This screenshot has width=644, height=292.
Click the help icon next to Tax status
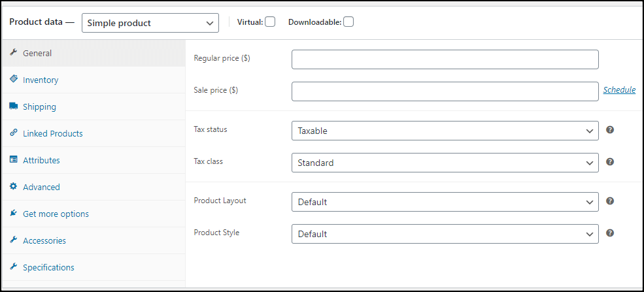(x=610, y=130)
